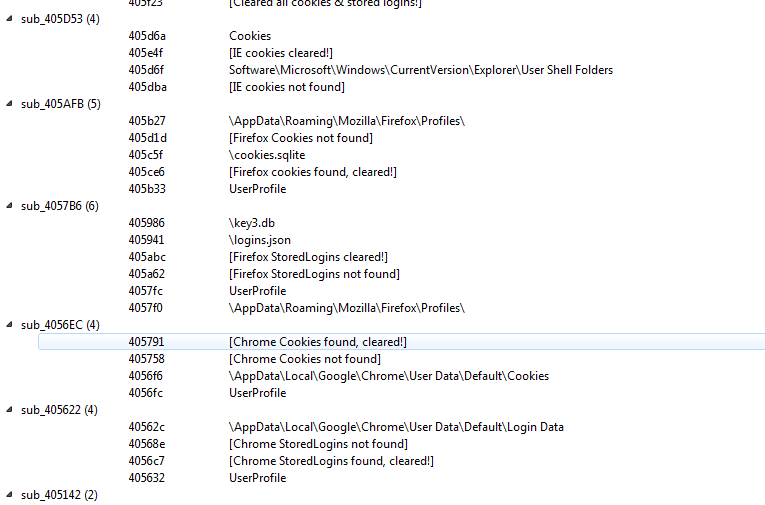Click the '[Firefox cookies found, cleared!]' row
765x505 pixels.
pyautogui.click(x=312, y=172)
